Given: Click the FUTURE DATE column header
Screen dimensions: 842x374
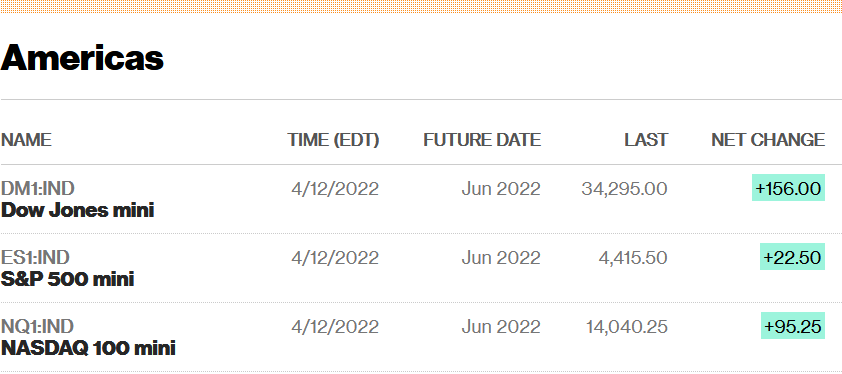Looking at the screenshot, I should coord(482,140).
